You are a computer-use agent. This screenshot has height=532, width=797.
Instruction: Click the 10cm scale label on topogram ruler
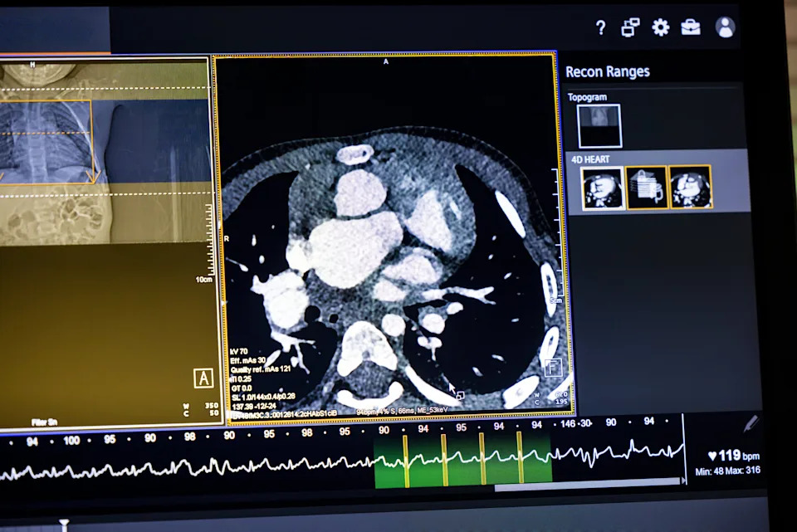click(x=204, y=280)
